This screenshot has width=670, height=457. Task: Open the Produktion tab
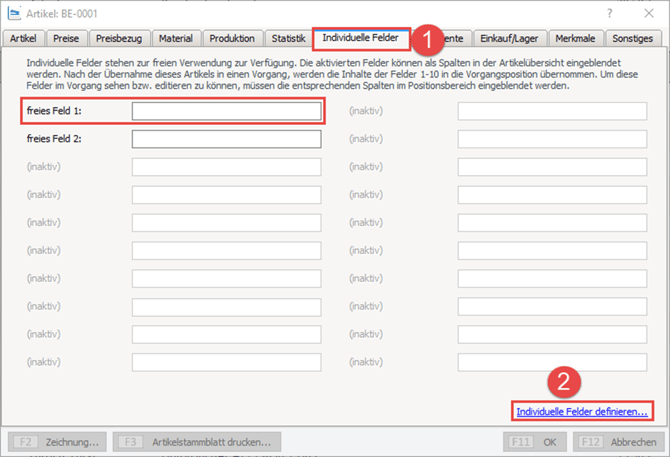[x=233, y=39]
